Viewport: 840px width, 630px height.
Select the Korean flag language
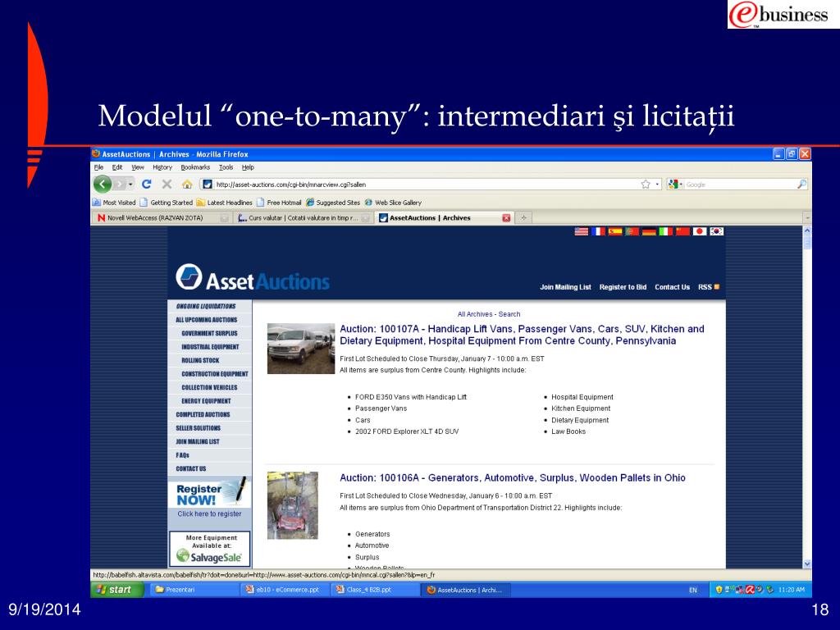[x=717, y=231]
